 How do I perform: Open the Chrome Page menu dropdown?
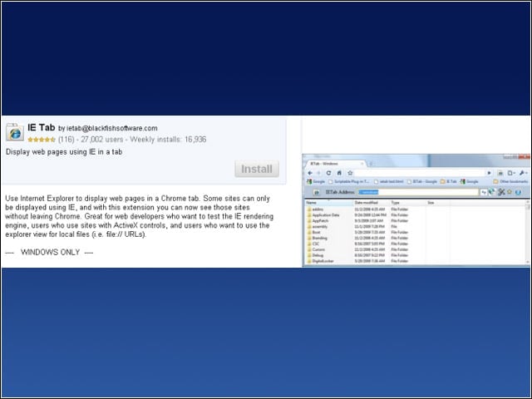tap(511, 173)
